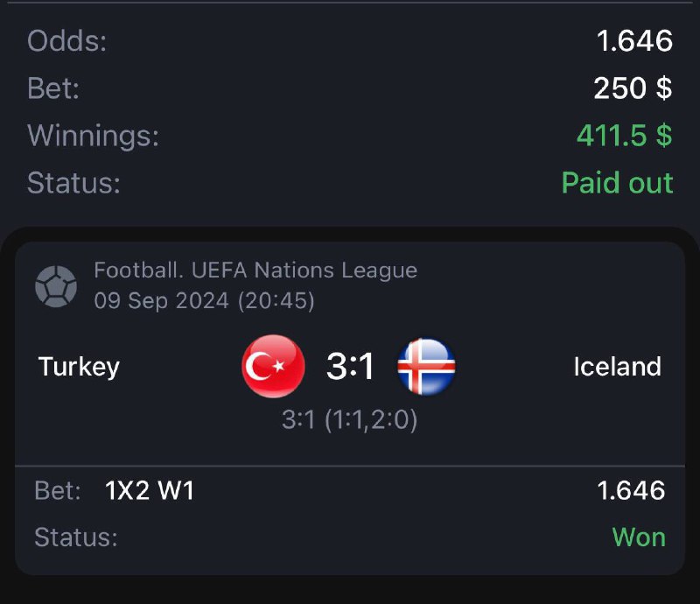This screenshot has width=700, height=604.
Task: Tap the Iceland flag icon
Action: coord(426,367)
